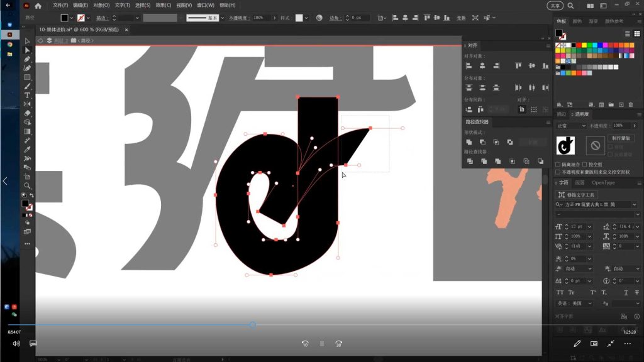Choose the Eyedropper tool

point(27,150)
